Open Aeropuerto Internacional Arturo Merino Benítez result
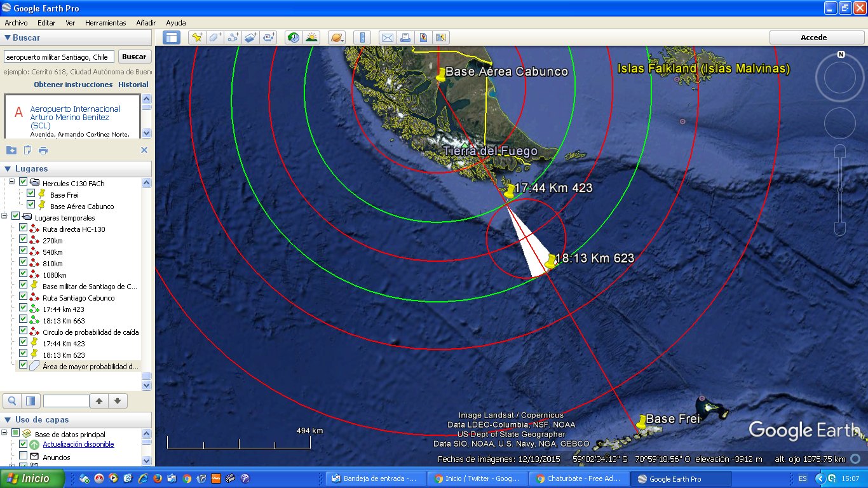Viewport: 868px width, 488px height. click(75, 118)
